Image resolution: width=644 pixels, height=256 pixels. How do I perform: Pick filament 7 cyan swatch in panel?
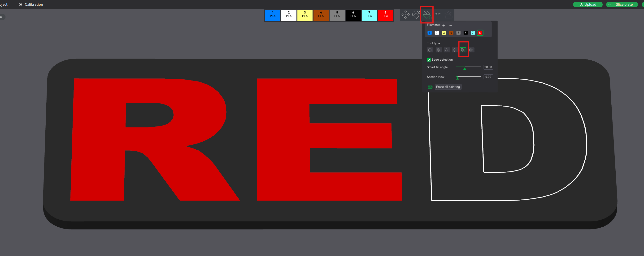tap(473, 33)
